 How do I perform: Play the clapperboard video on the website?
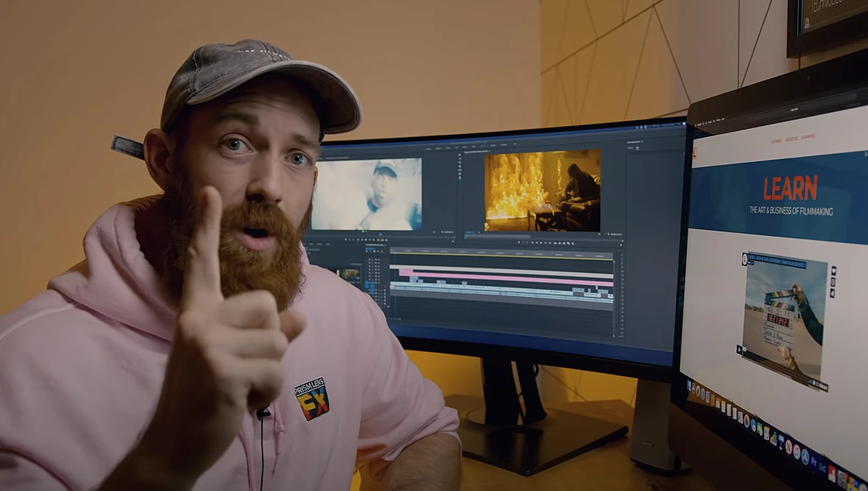pyautogui.click(x=739, y=350)
